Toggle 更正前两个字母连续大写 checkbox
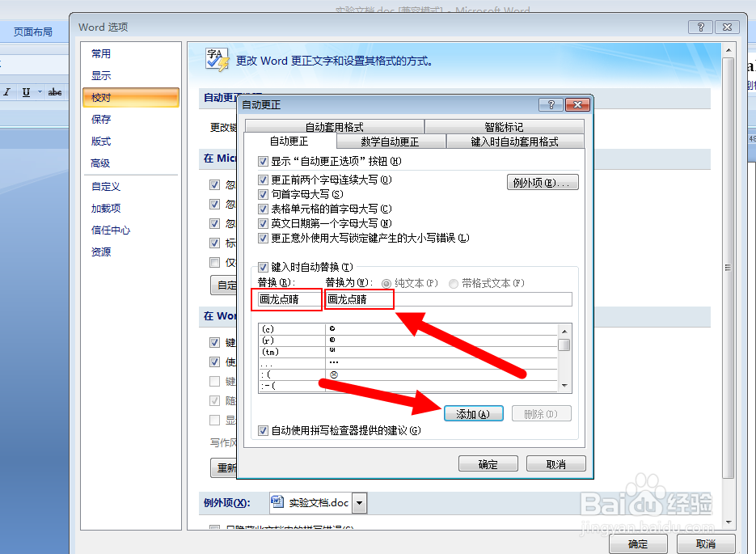 [263, 180]
